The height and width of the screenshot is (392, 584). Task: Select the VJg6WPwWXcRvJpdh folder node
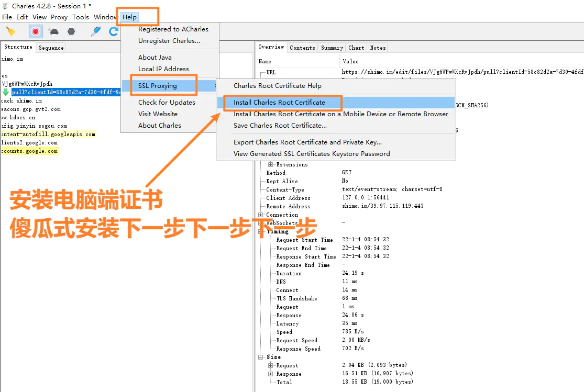pyautogui.click(x=27, y=84)
